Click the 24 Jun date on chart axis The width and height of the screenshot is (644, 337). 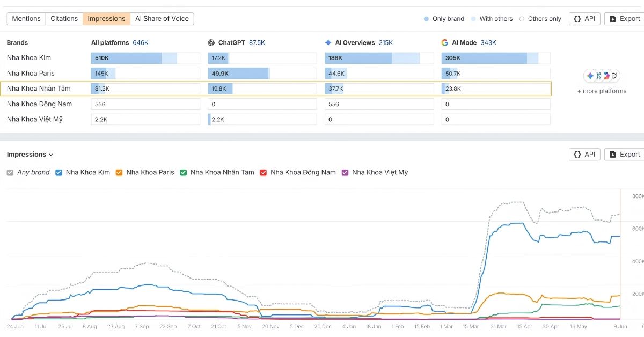coord(15,326)
